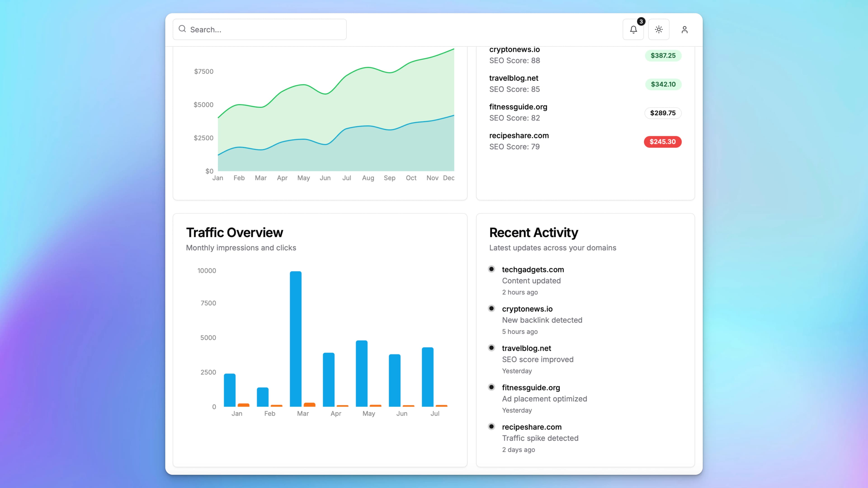Click the orange January clicks bar
This screenshot has height=488, width=868.
pyautogui.click(x=243, y=405)
